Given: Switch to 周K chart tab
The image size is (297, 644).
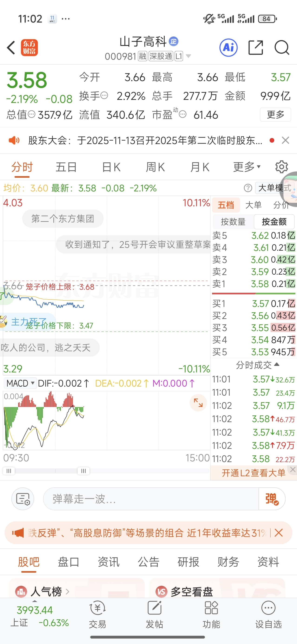Looking at the screenshot, I should pos(155,167).
